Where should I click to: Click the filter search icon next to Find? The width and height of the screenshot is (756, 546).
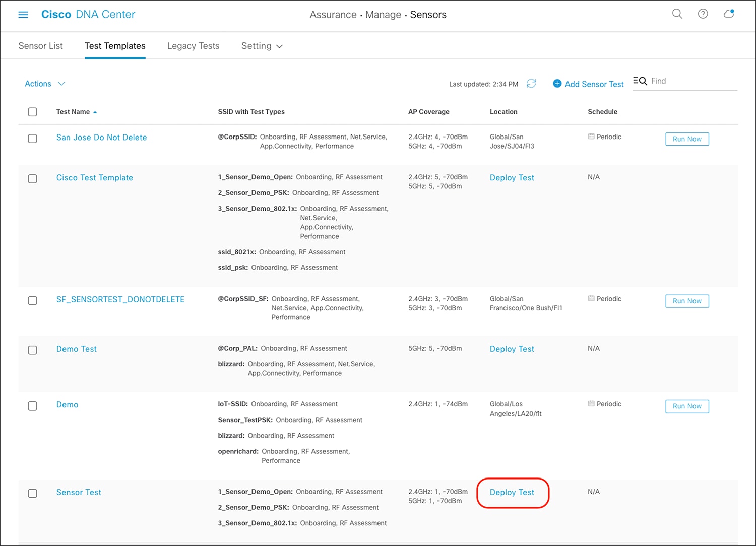(640, 81)
